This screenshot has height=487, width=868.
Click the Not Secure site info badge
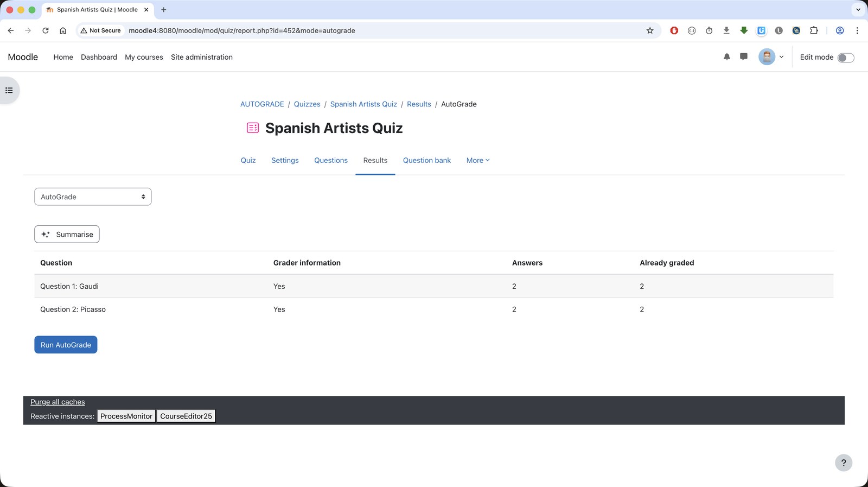(x=101, y=30)
